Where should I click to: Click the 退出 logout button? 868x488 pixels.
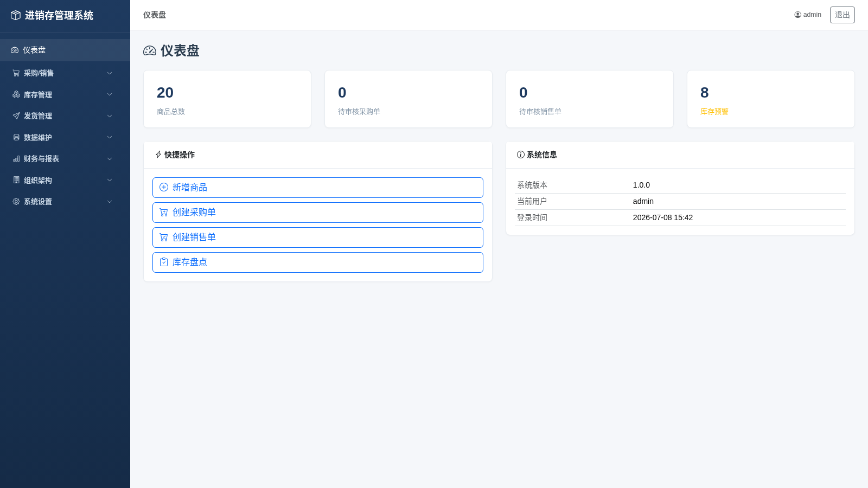click(842, 15)
